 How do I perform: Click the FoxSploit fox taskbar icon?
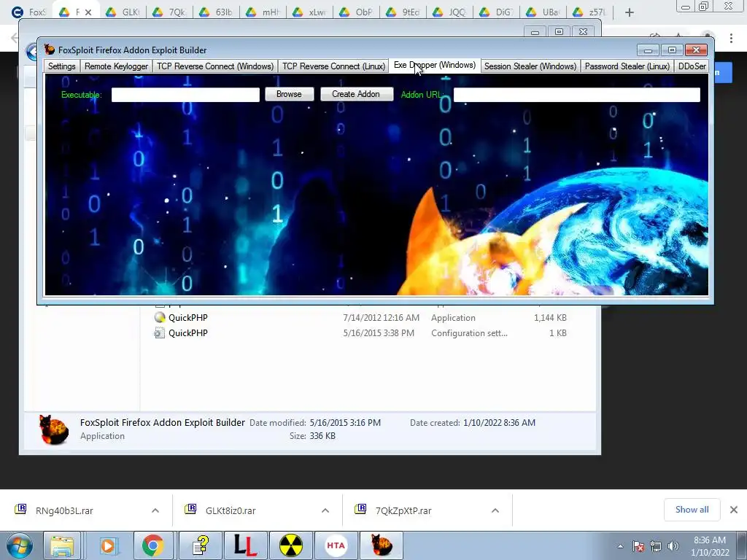[381, 545]
